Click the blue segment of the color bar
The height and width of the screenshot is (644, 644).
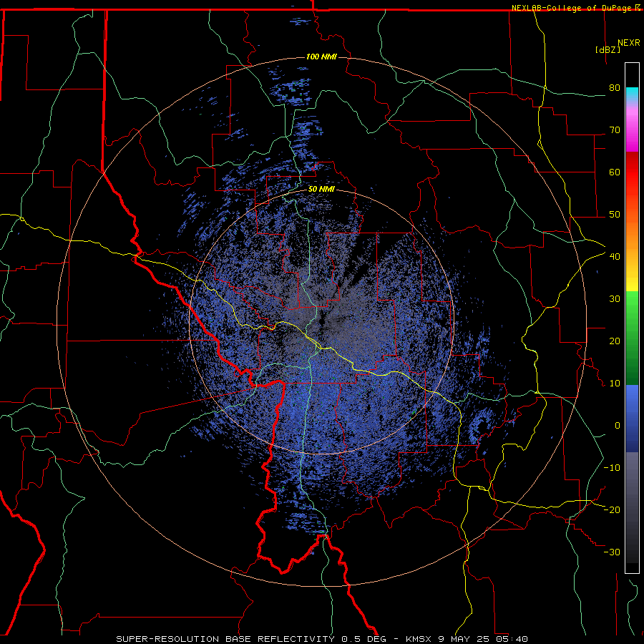632,419
